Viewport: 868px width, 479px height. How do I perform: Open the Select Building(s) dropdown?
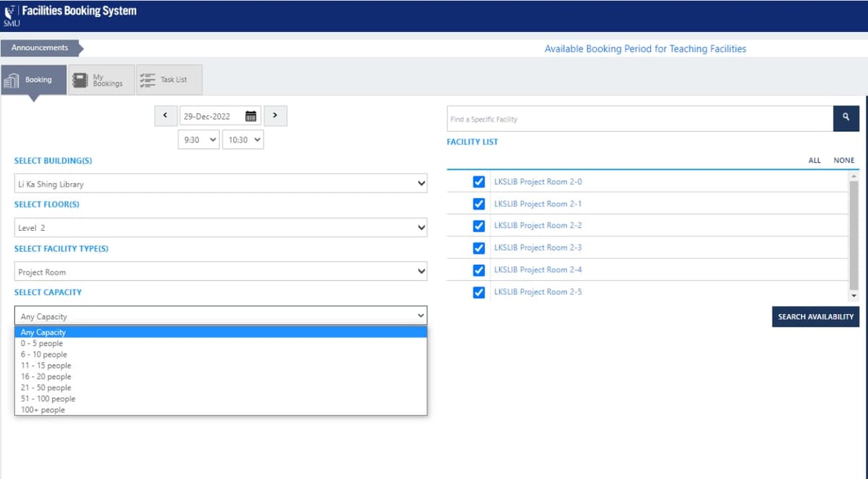[221, 182]
